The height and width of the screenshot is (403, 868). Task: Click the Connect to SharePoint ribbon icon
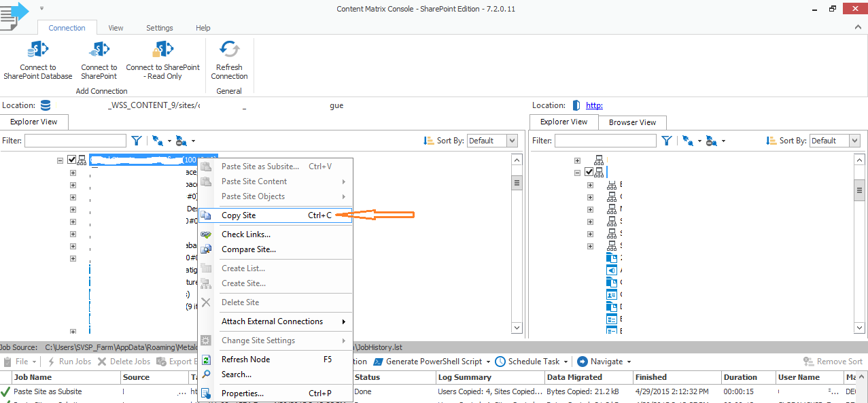[x=99, y=50]
